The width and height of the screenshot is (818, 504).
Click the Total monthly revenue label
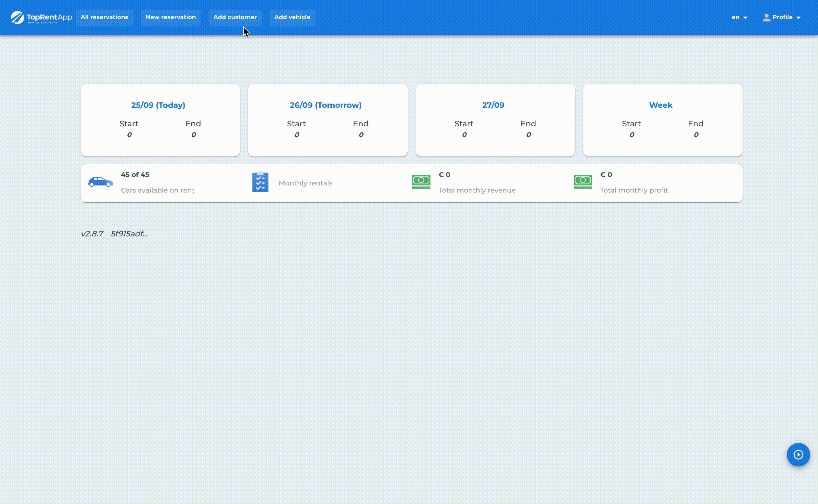point(477,190)
